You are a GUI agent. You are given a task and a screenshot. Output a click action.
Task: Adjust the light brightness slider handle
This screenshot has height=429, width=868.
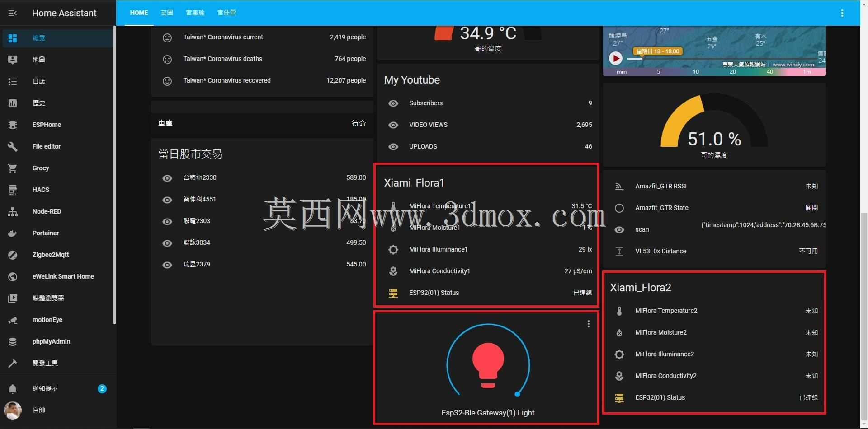click(x=517, y=394)
